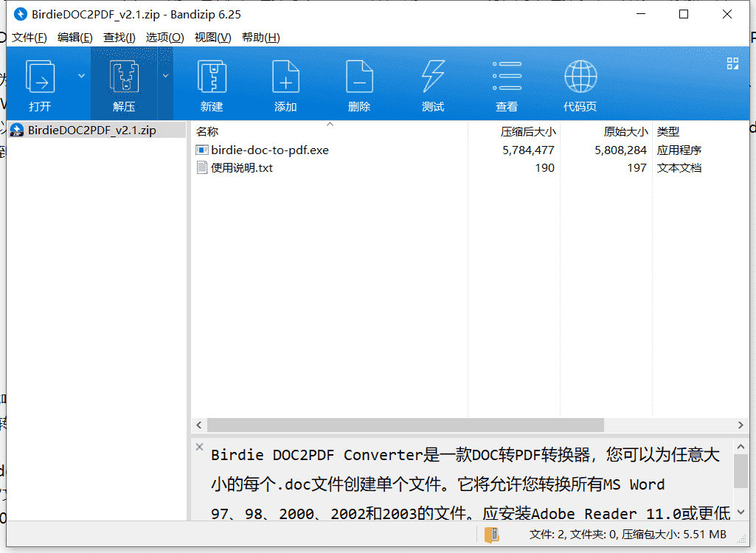Open the 编辑(E) menu
This screenshot has width=756, height=553.
click(x=74, y=37)
